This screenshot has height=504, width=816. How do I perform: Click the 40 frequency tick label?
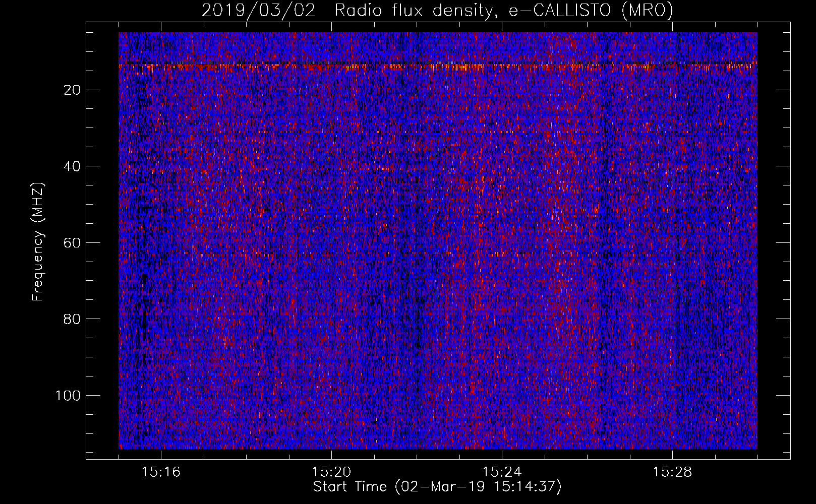(x=72, y=166)
